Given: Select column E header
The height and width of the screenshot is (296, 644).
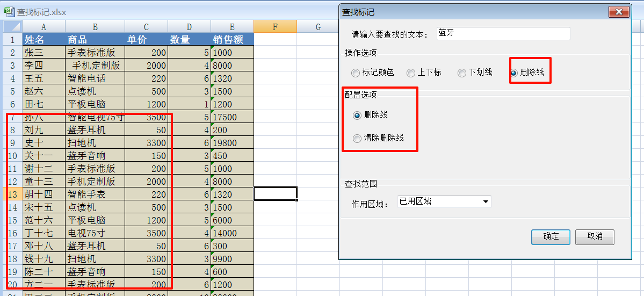Looking at the screenshot, I should 232,27.
